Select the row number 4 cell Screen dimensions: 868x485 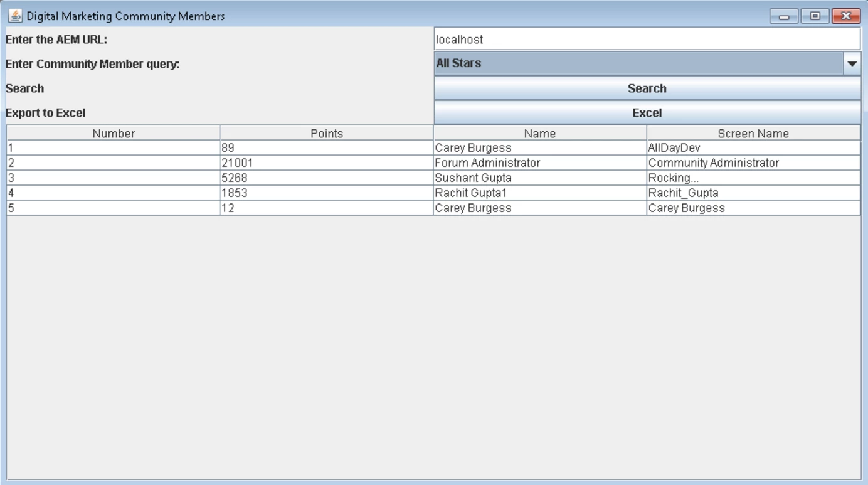click(x=114, y=193)
